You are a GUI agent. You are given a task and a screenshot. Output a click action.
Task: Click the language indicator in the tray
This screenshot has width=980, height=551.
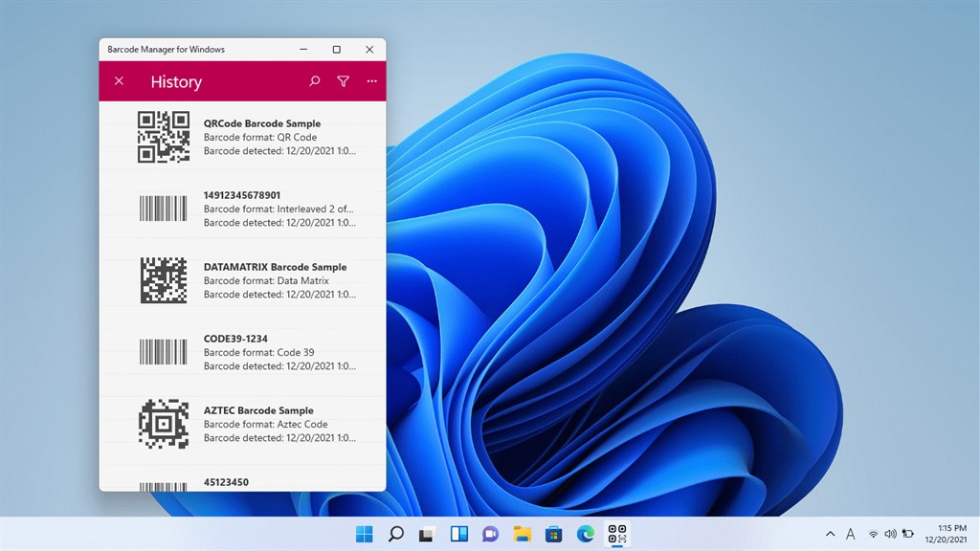(x=850, y=534)
